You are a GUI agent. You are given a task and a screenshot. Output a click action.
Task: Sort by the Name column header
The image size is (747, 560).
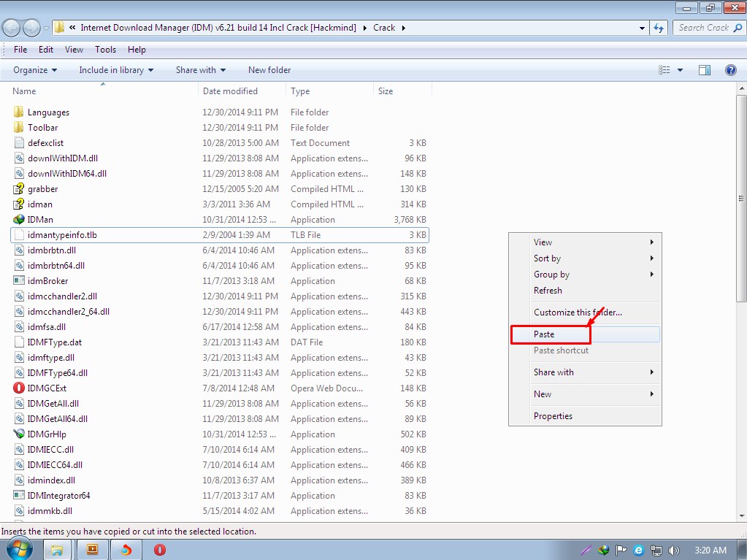pos(103,91)
